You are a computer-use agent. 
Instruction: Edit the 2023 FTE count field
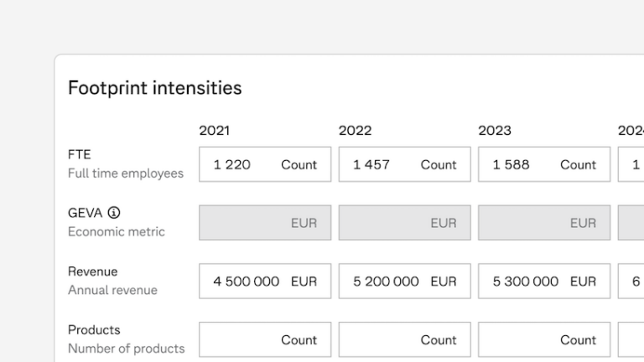tap(544, 164)
